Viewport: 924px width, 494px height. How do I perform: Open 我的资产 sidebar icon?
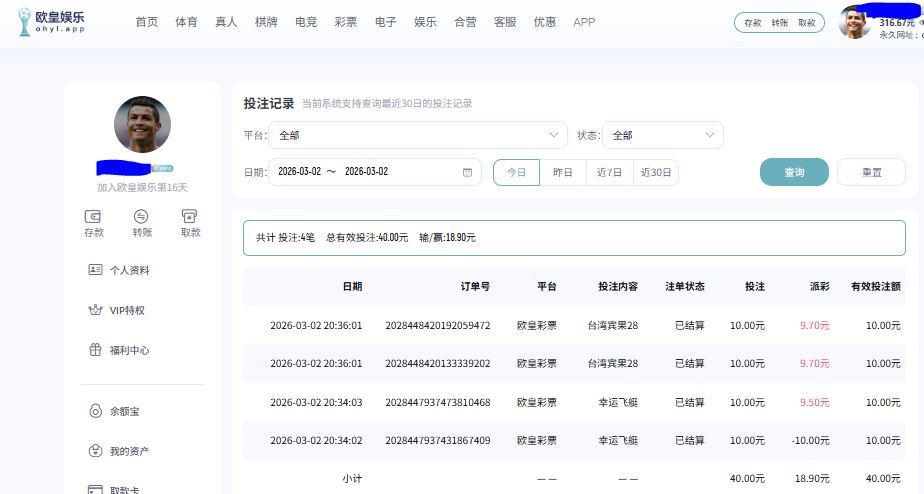tap(96, 451)
